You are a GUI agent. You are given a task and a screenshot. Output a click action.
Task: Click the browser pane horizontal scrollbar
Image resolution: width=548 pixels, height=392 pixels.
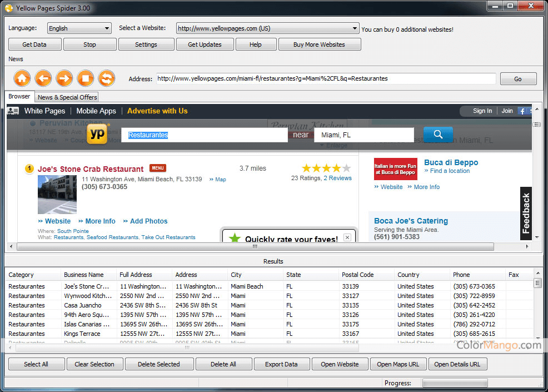tap(255, 246)
